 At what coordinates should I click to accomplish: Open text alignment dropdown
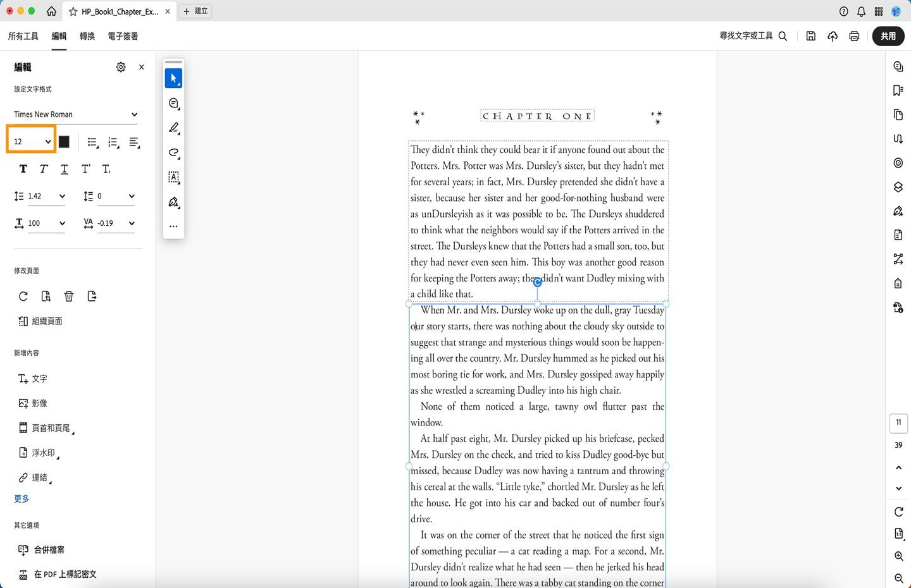(135, 142)
